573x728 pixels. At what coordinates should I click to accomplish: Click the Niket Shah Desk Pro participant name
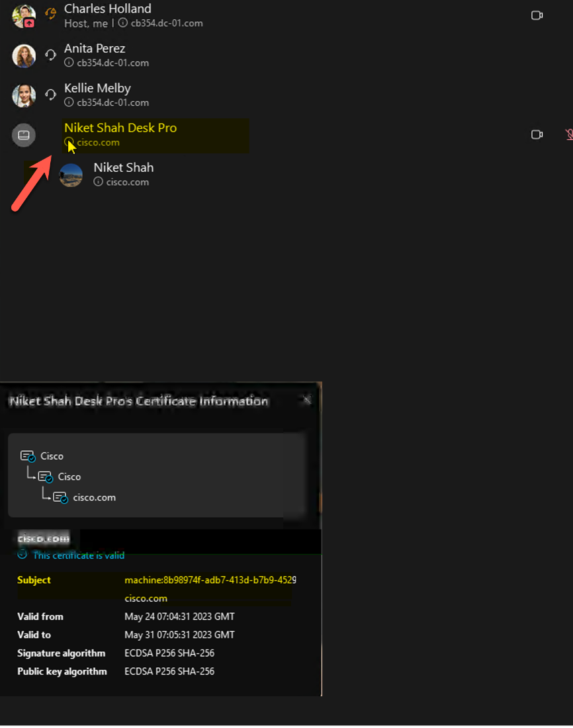(x=120, y=128)
